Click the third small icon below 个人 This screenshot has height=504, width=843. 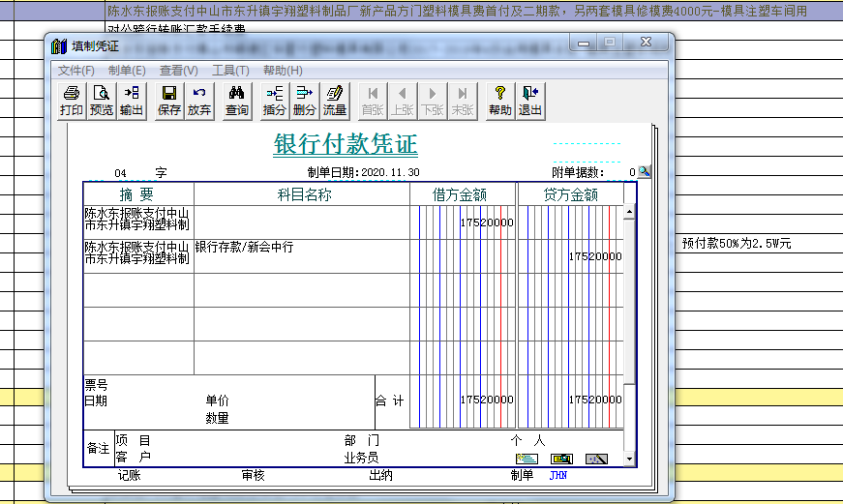coord(597,459)
